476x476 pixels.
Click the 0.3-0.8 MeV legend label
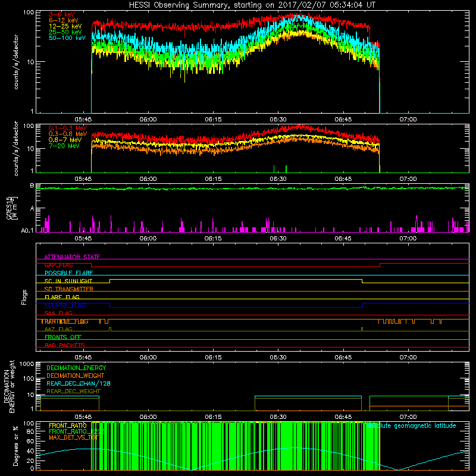68,134
